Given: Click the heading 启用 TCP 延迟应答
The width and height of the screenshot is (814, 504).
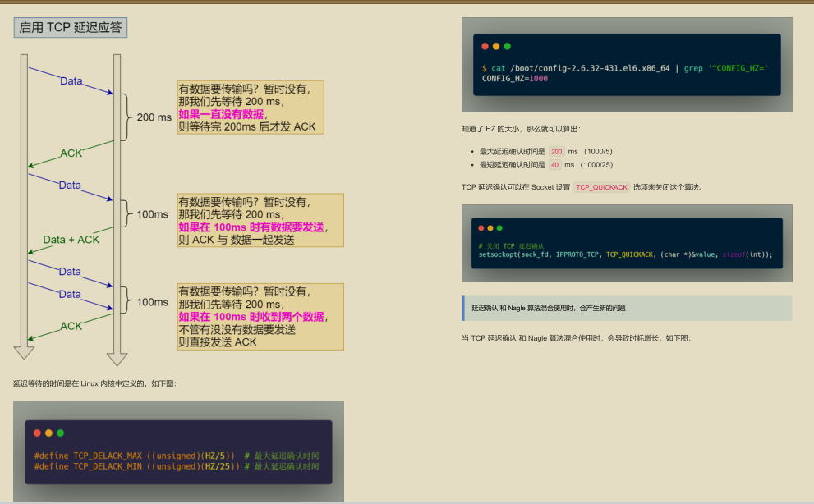Looking at the screenshot, I should 70,28.
